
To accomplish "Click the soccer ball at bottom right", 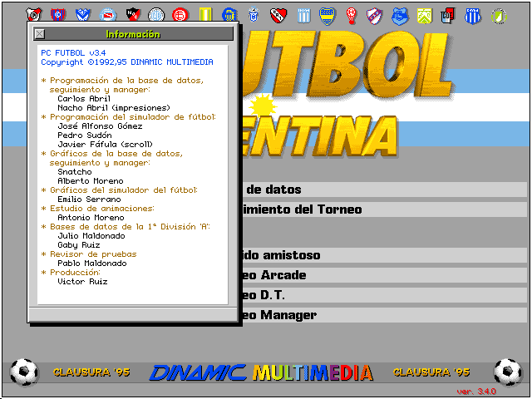I will point(508,372).
